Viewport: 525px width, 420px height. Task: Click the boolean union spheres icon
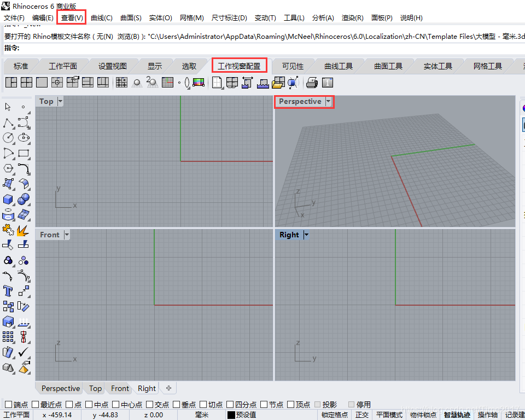[24, 199]
